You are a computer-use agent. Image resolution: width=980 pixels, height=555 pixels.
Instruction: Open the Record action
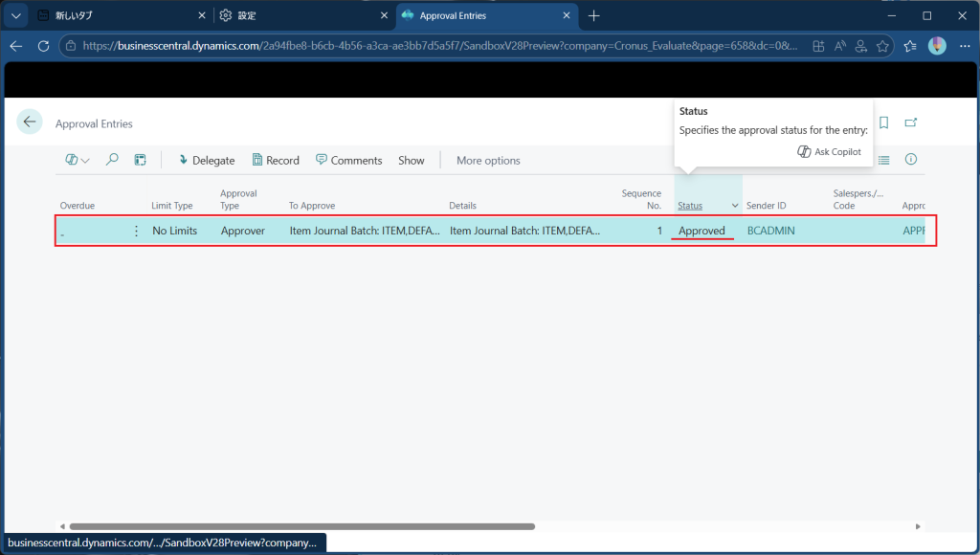tap(276, 160)
